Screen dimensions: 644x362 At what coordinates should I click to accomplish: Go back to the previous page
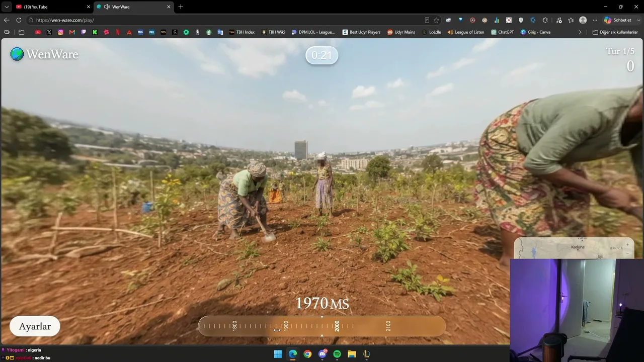(7, 20)
